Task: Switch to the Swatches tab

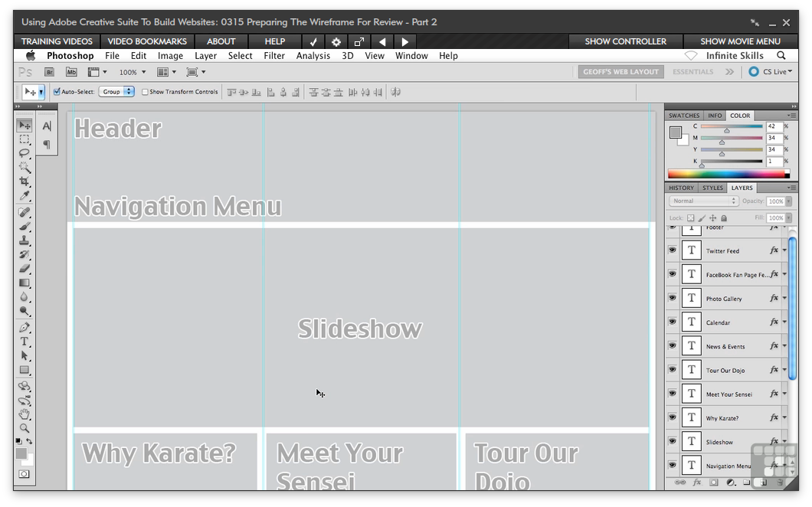Action: click(683, 116)
